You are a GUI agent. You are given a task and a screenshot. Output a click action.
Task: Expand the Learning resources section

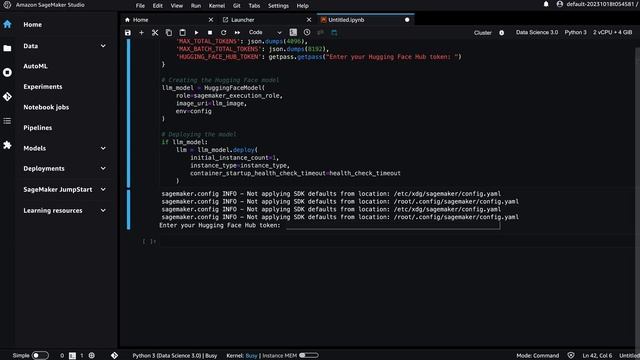(x=103, y=211)
